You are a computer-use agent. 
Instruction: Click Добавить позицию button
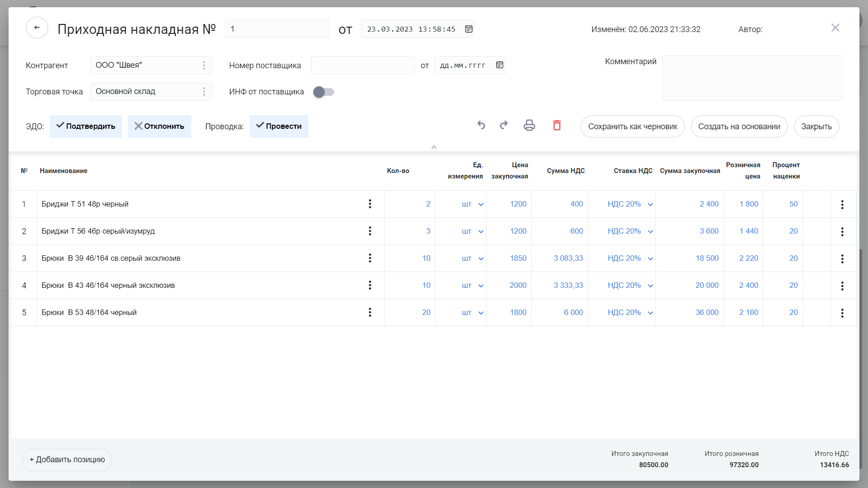[67, 460]
